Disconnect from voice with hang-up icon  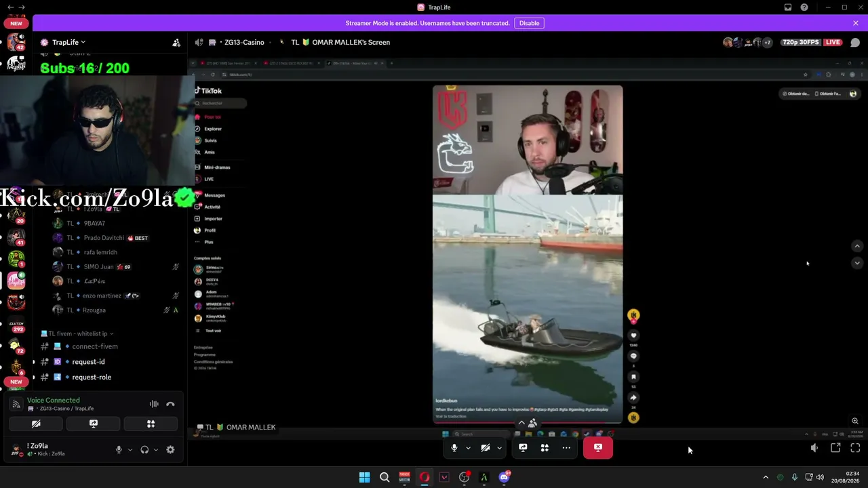pyautogui.click(x=170, y=404)
